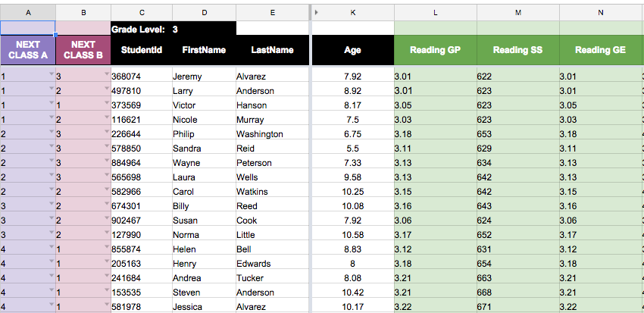Screen dimensions: 644x313
Task: Select column A header
Action: [x=28, y=13]
